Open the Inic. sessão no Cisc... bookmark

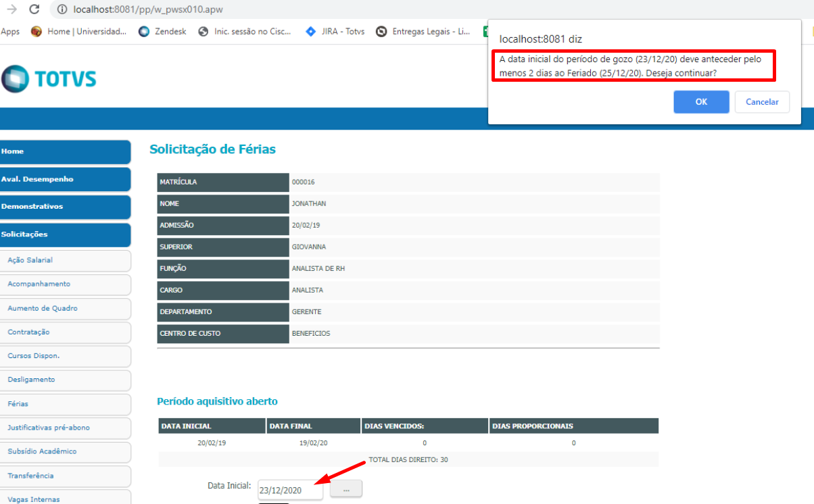point(245,31)
